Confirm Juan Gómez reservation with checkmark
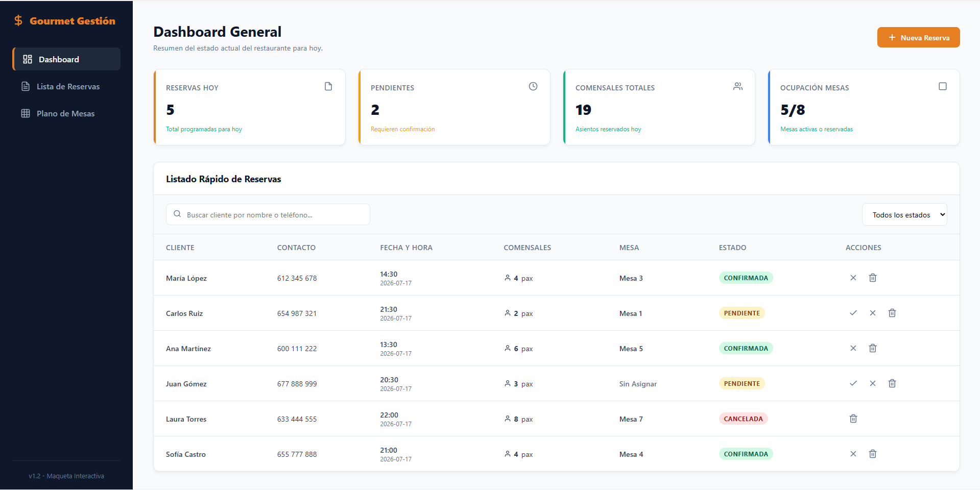This screenshot has height=490, width=980. pos(853,383)
